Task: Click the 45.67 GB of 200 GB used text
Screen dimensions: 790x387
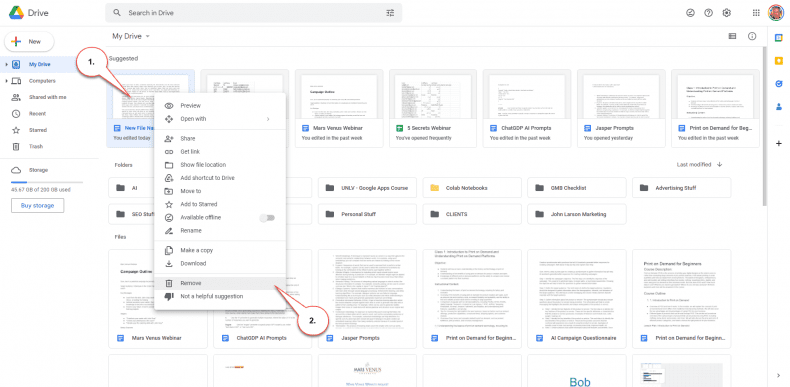Action: point(40,190)
